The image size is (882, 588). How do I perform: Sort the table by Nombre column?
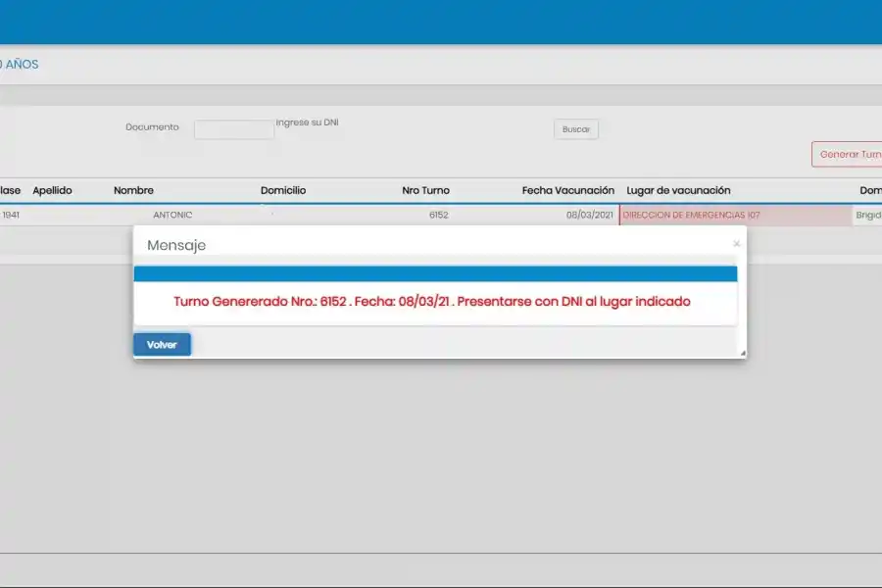[x=131, y=190]
